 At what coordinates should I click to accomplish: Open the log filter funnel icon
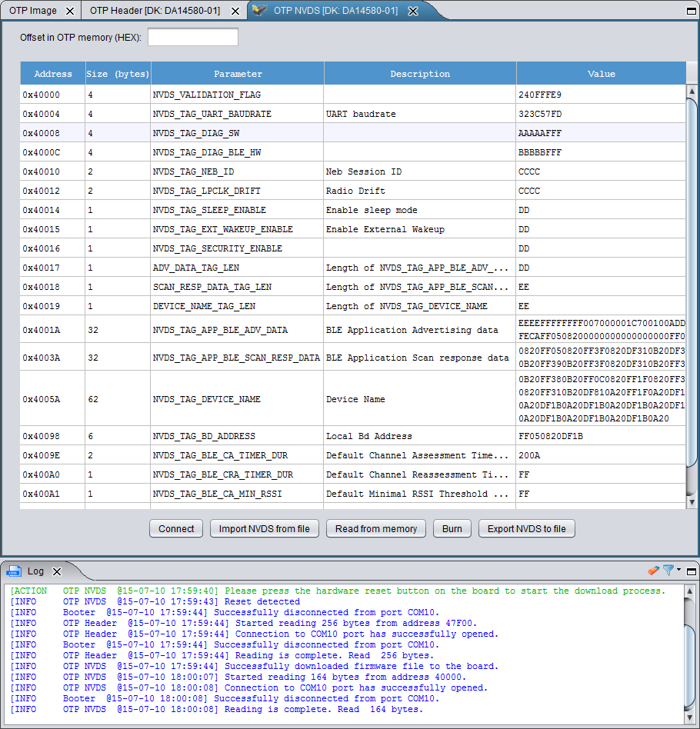(x=668, y=570)
